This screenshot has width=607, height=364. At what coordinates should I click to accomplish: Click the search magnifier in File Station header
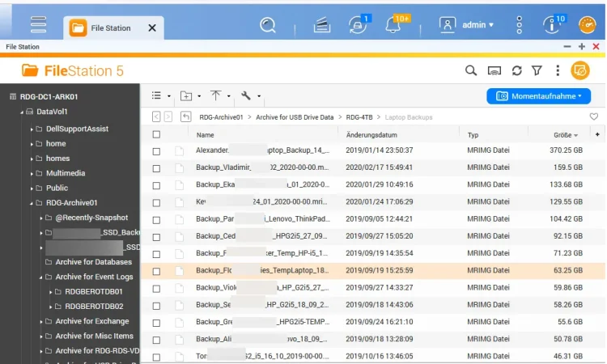(471, 71)
